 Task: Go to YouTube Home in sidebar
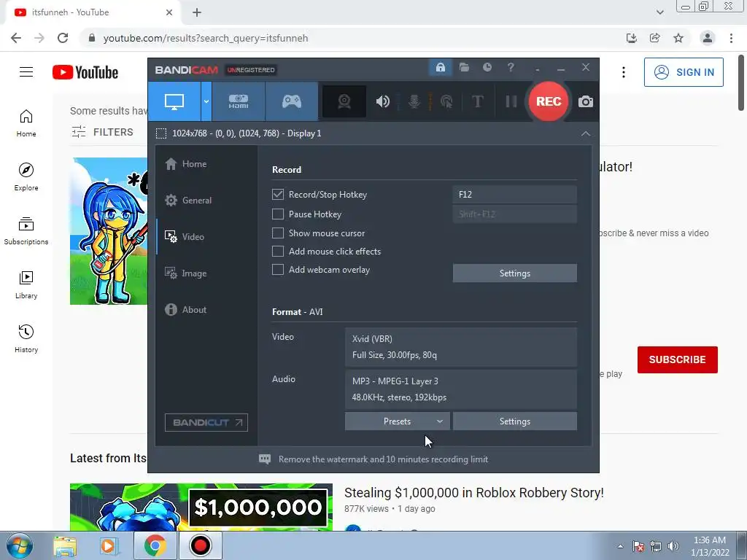26,123
